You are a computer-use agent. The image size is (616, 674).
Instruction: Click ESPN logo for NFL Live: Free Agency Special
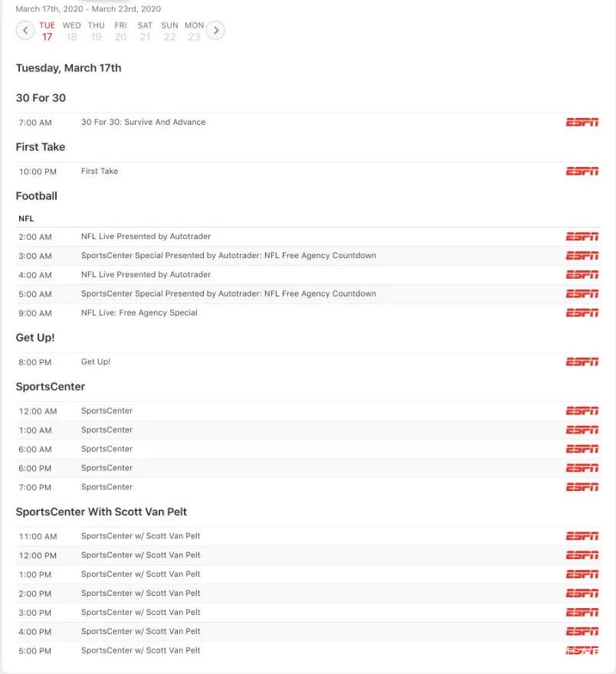tap(582, 313)
